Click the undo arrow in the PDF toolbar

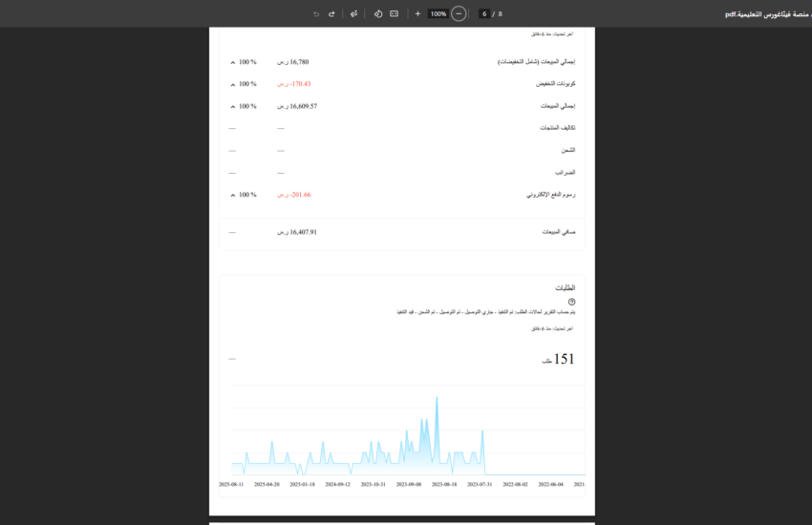point(316,14)
